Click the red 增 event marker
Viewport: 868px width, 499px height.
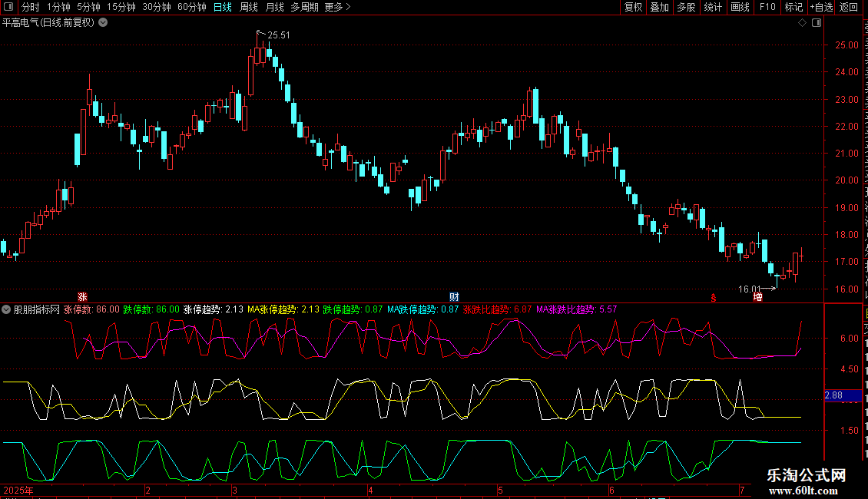point(758,297)
